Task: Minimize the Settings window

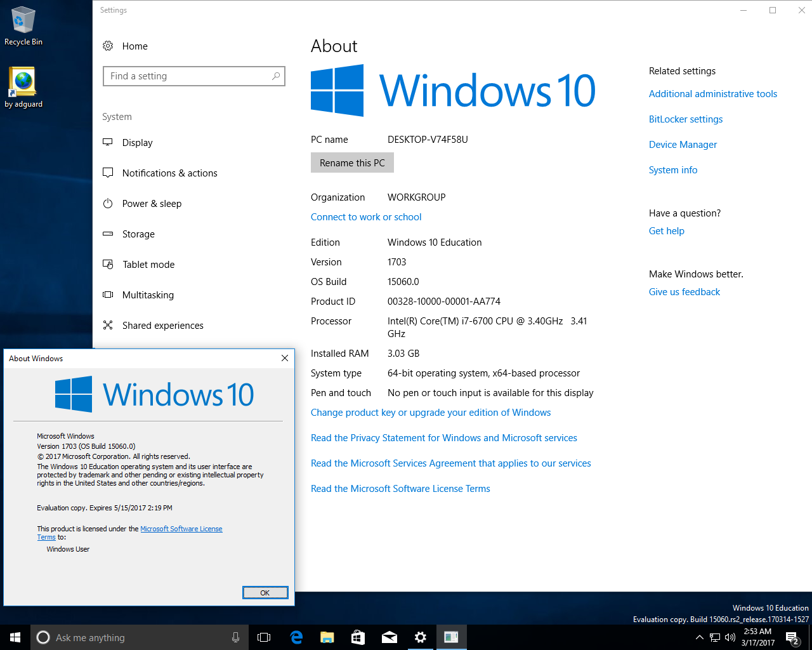Action: pos(744,10)
